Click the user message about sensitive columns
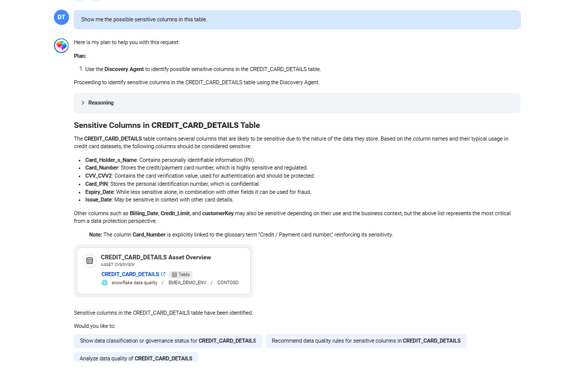The width and height of the screenshot is (588, 369). 297,19
